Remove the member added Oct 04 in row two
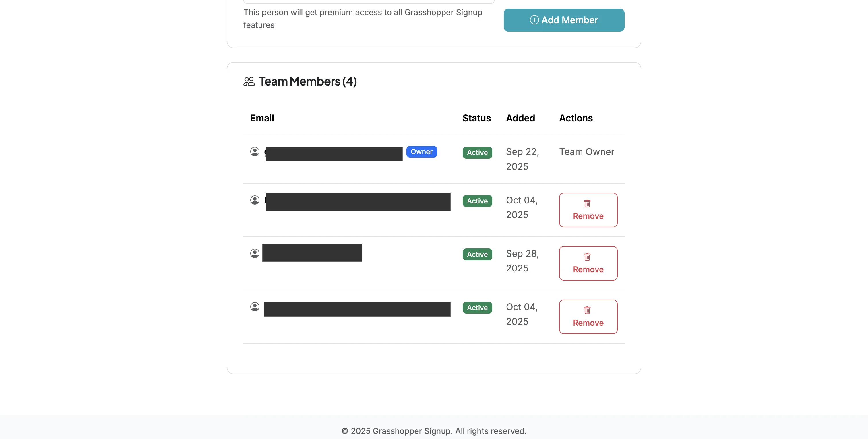Image resolution: width=868 pixels, height=439 pixels. click(588, 209)
